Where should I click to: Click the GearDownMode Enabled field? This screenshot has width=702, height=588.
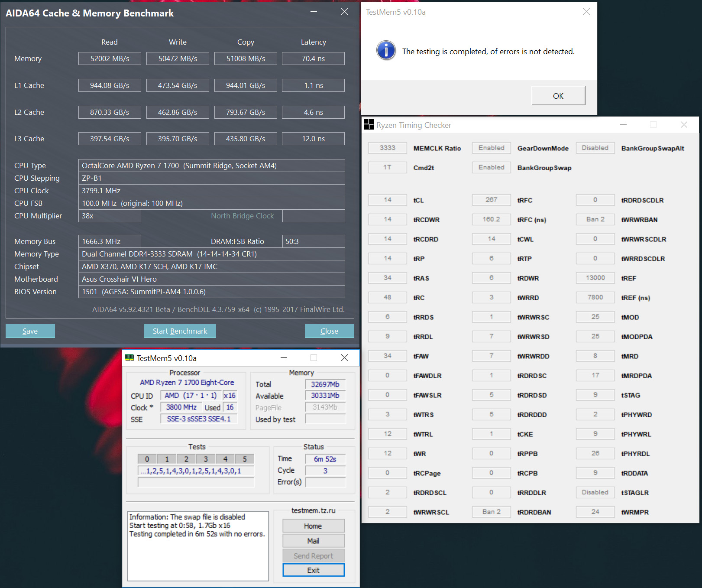pyautogui.click(x=492, y=148)
